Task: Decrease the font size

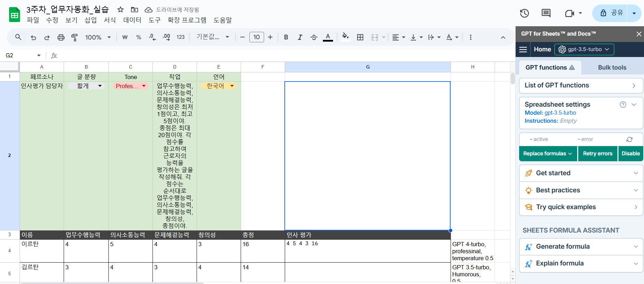Action: (242, 37)
